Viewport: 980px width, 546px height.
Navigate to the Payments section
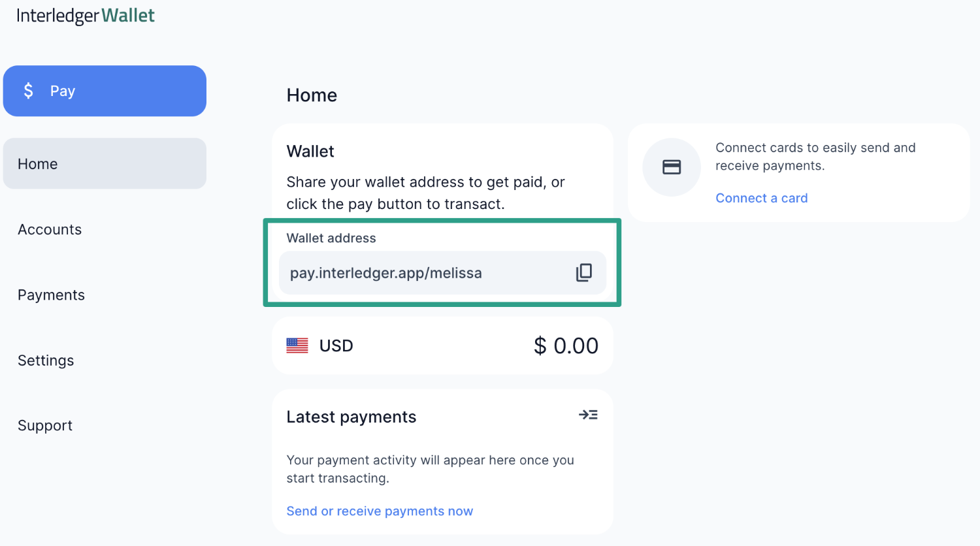click(x=51, y=295)
